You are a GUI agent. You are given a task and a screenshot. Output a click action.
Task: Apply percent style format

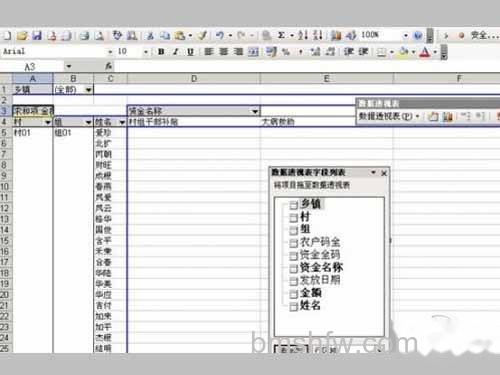(286, 52)
